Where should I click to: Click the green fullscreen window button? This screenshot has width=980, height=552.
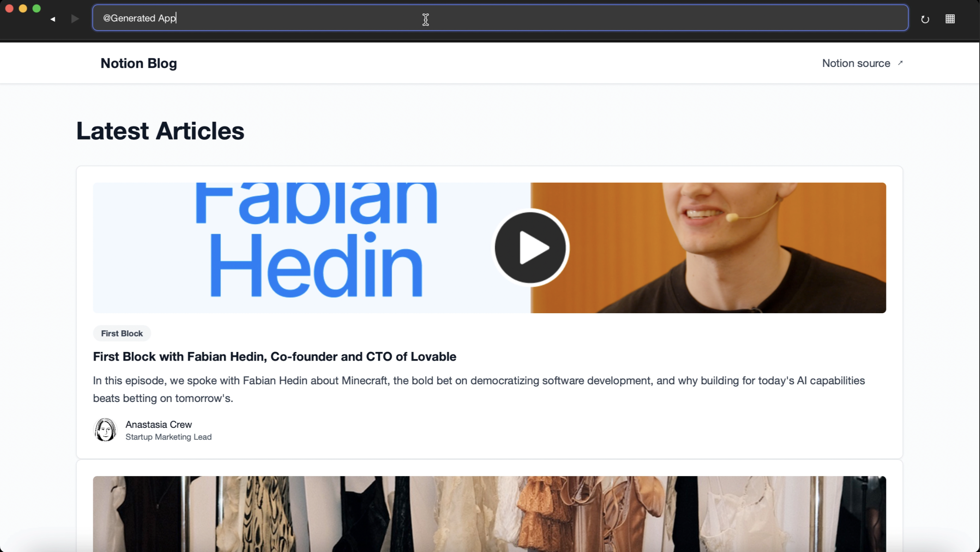[36, 8]
